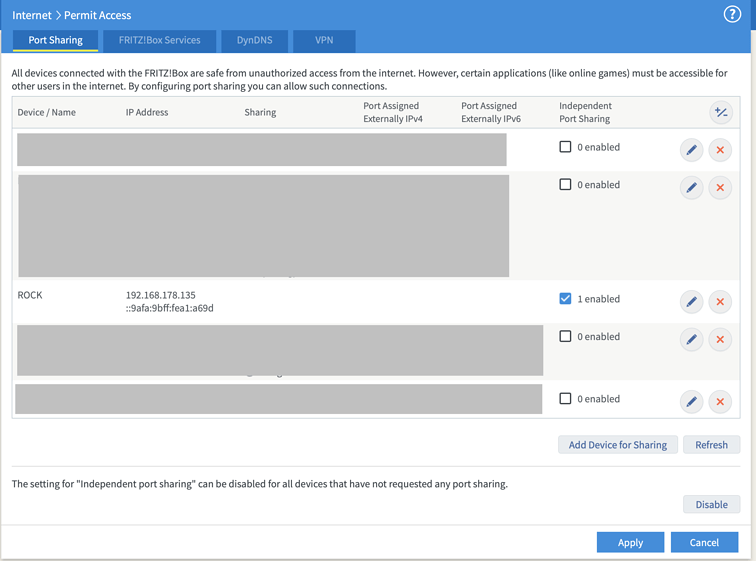Click red X icon in row below ROCK

click(x=720, y=339)
